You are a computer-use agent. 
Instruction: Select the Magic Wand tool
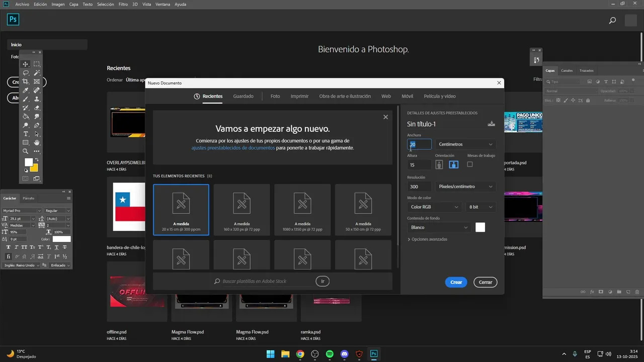pyautogui.click(x=37, y=73)
